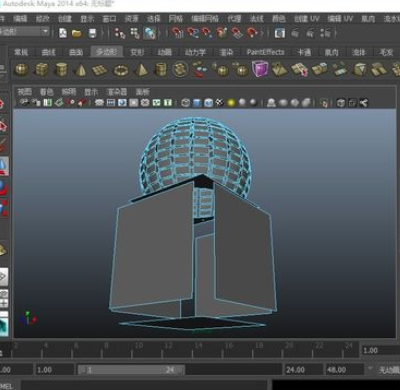Image resolution: width=400 pixels, height=390 pixels.
Task: Open the Render View window icon
Action: click(280, 33)
